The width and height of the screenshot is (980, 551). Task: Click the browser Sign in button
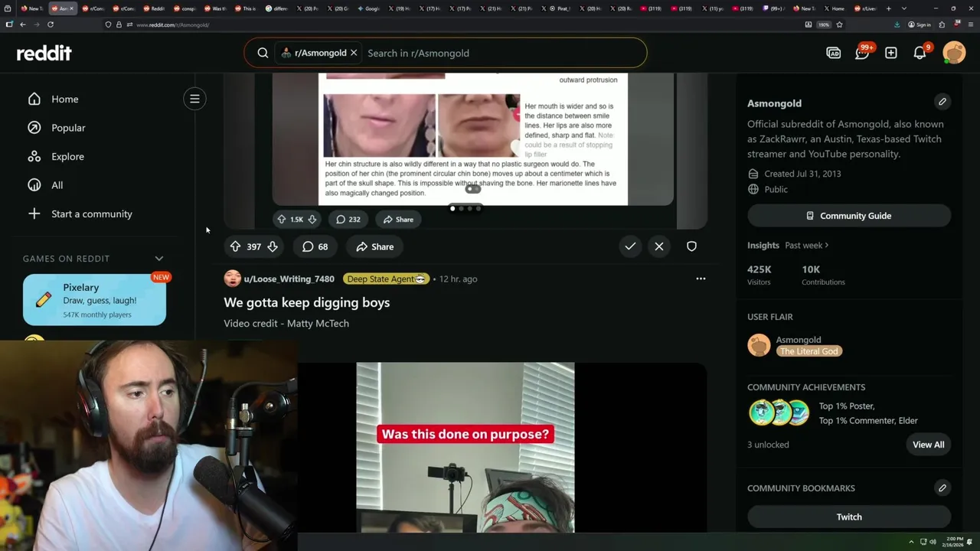coord(920,24)
